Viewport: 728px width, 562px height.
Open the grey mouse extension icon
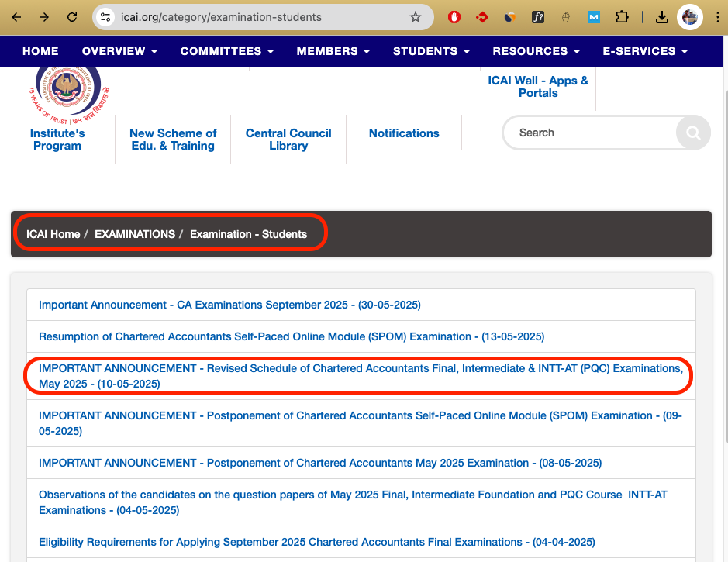(x=565, y=18)
